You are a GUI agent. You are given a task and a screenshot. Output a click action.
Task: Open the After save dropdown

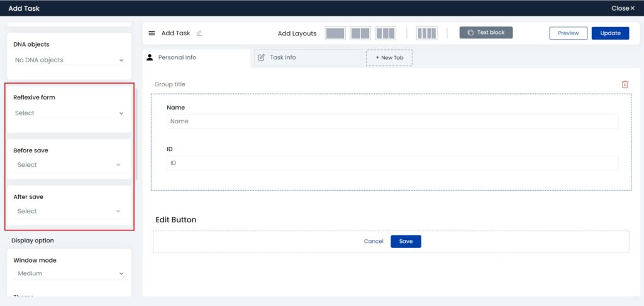click(x=69, y=212)
